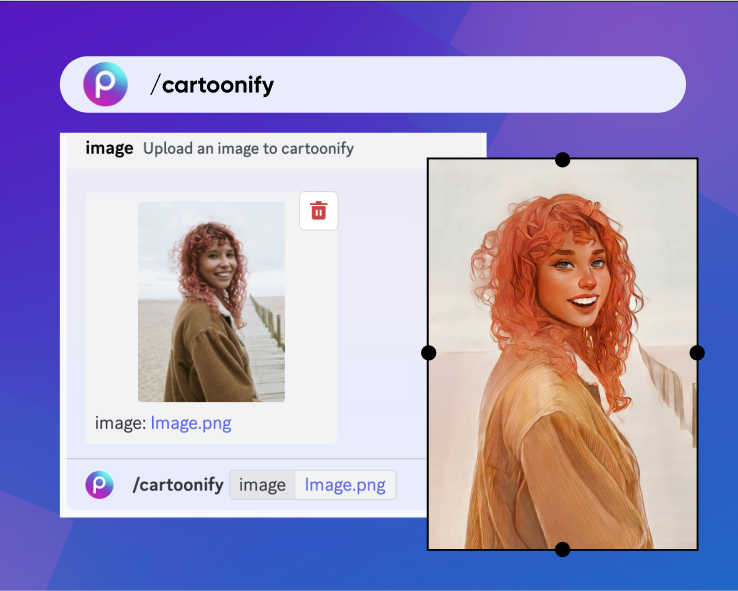Select the gray "image" parameter chip
This screenshot has height=591, width=738.
click(x=262, y=485)
